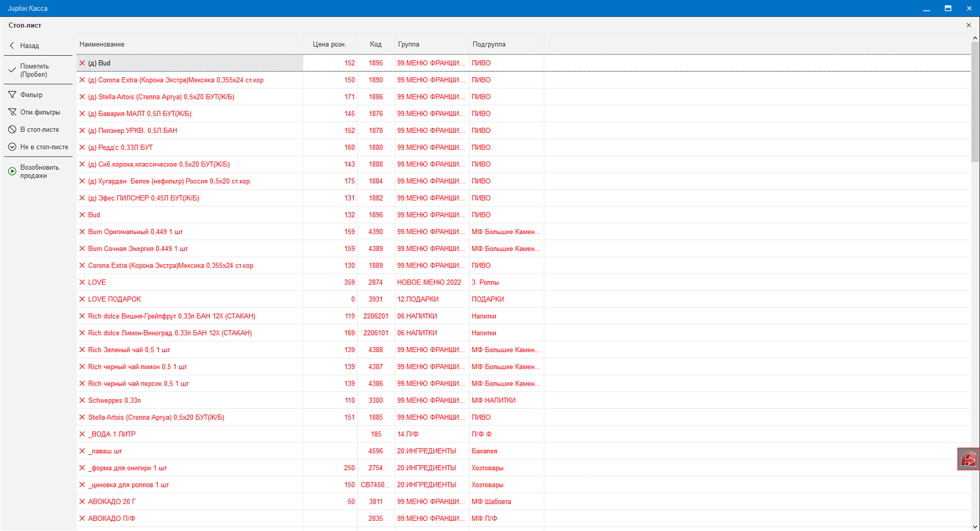Click the red X icon beside _ВОДА 1 ЛИТР
The image size is (980, 531).
82,434
